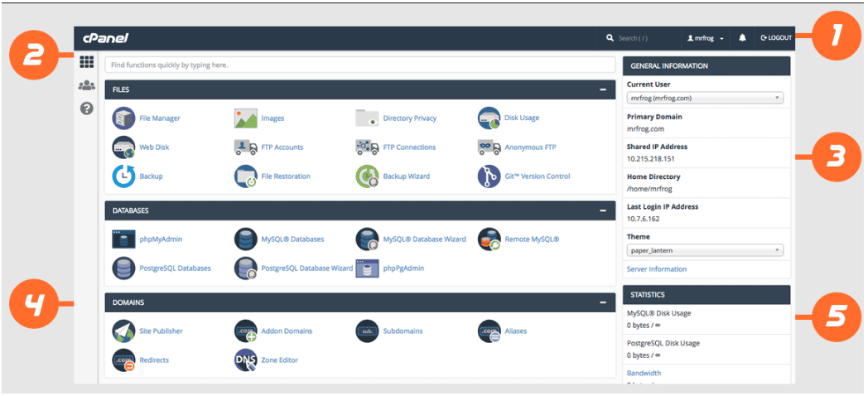
Task: Open the notifications bell icon
Action: (x=742, y=37)
